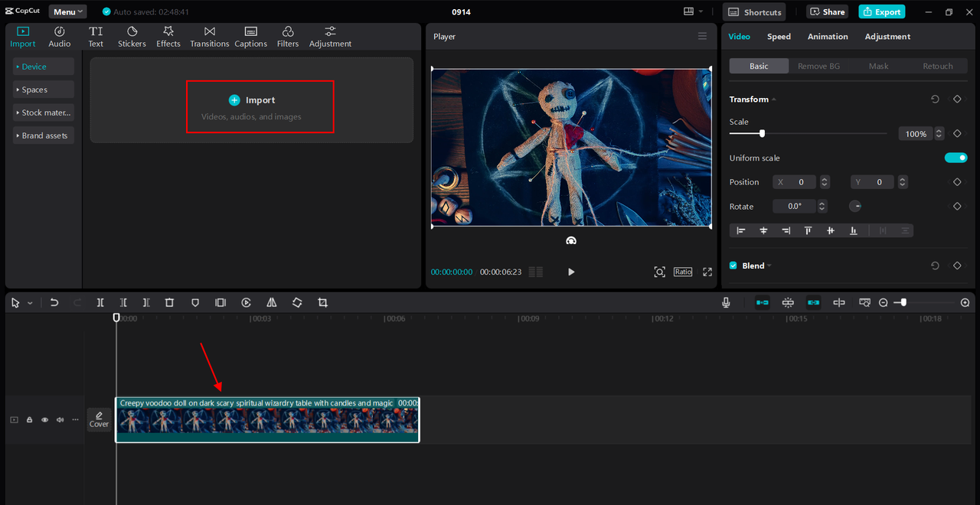The image size is (980, 505).
Task: Select the Mask sub-tab
Action: [878, 66]
